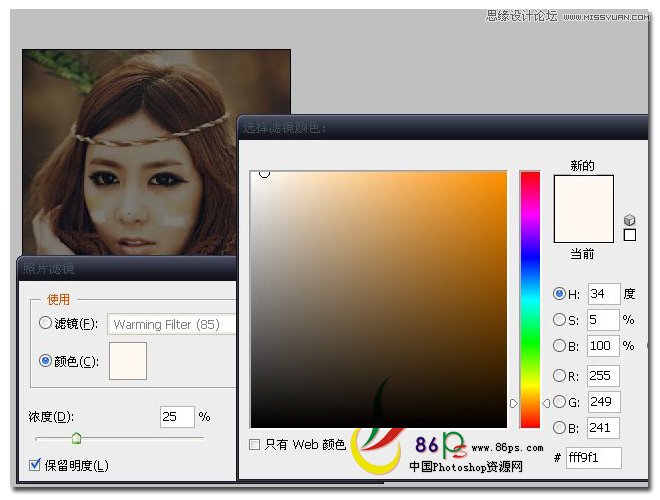Image resolution: width=660 pixels, height=500 pixels.
Task: Click the new color preview swatch
Action: tap(583, 193)
